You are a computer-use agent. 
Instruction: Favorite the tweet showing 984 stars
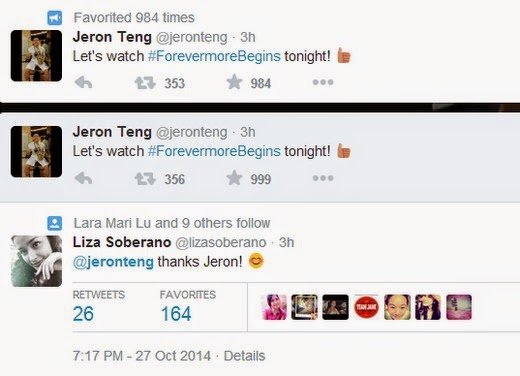234,82
